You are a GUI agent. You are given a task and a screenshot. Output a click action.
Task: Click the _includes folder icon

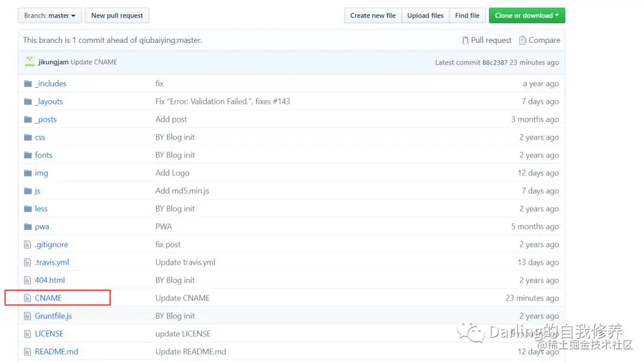coord(27,83)
